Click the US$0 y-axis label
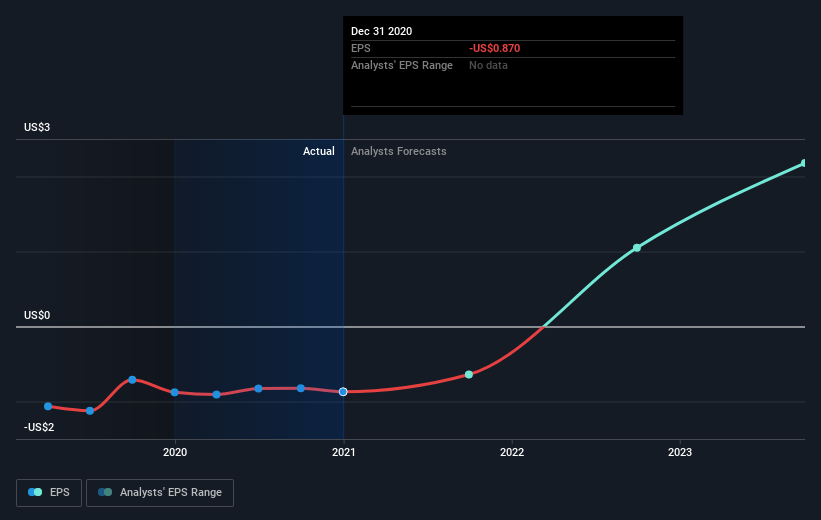This screenshot has height=520, width=821. pos(37,315)
